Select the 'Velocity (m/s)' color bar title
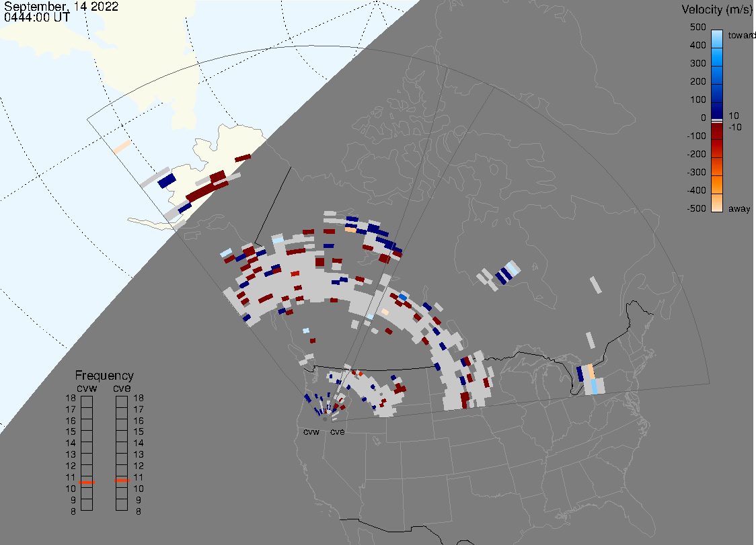This screenshot has width=756, height=545. point(716,9)
